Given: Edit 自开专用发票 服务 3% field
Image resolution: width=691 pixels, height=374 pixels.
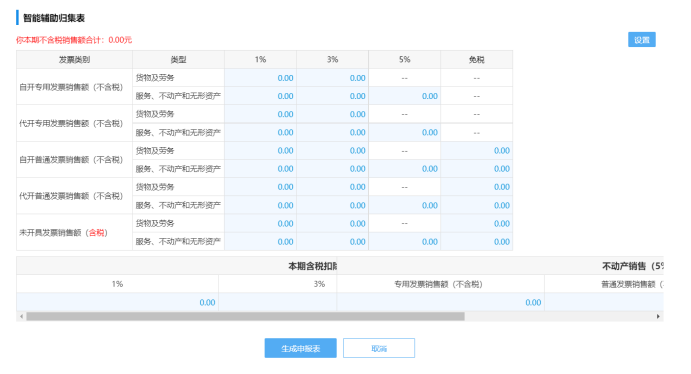Looking at the screenshot, I should click(333, 96).
